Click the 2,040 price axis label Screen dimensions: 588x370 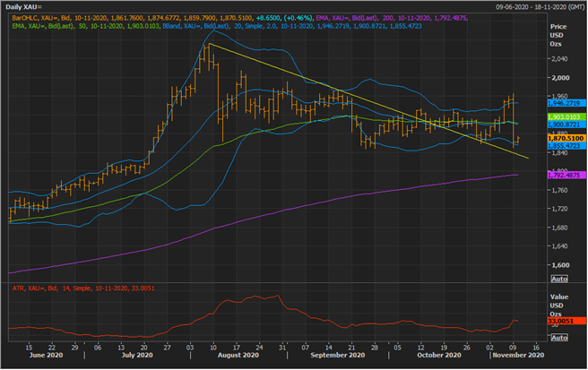(x=559, y=59)
